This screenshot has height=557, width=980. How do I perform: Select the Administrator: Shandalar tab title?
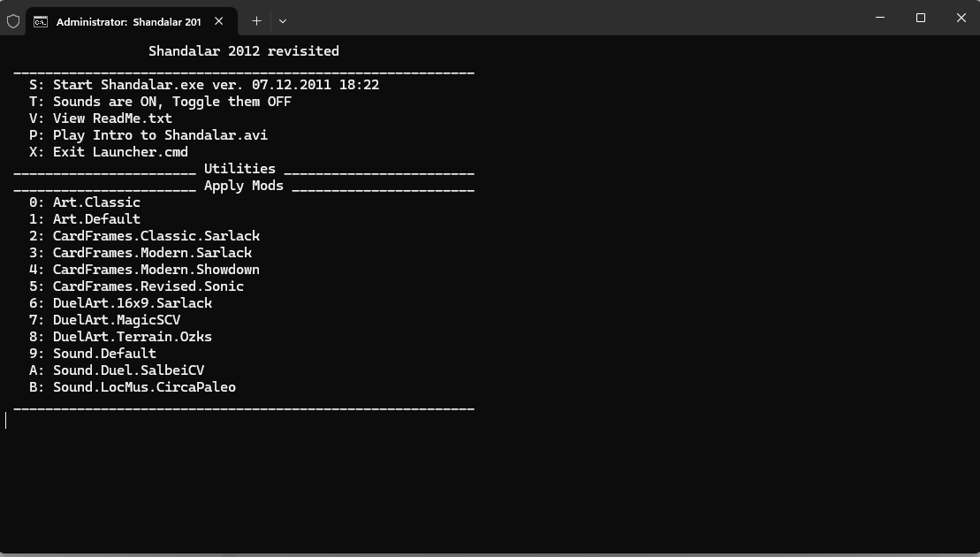(x=128, y=21)
